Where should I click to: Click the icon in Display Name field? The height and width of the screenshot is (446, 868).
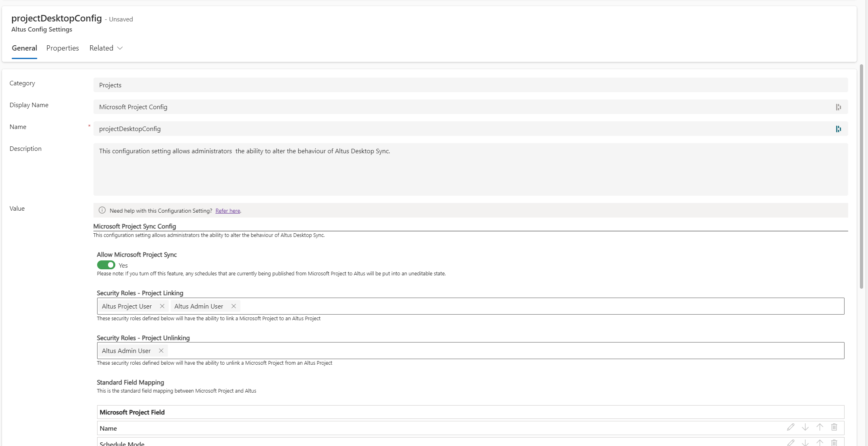838,107
